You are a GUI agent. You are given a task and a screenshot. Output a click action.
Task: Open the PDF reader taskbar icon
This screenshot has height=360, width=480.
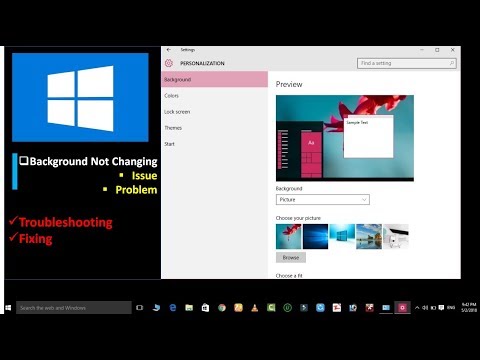coord(337,308)
